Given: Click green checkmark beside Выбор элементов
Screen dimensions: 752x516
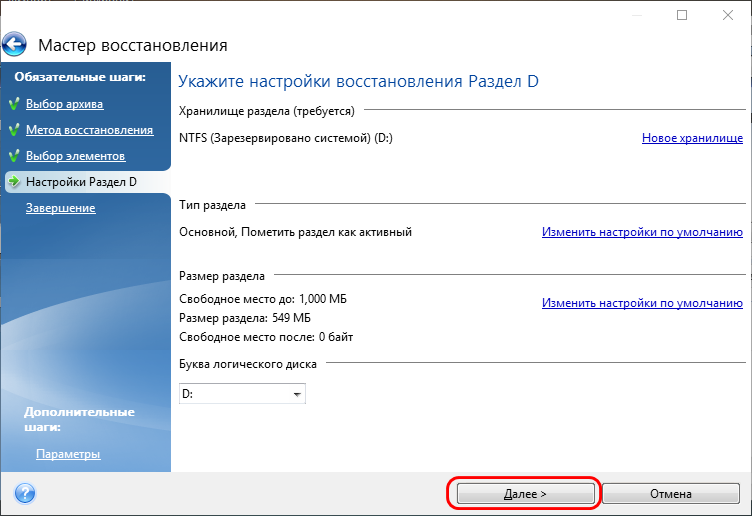Looking at the screenshot, I should coord(14,155).
